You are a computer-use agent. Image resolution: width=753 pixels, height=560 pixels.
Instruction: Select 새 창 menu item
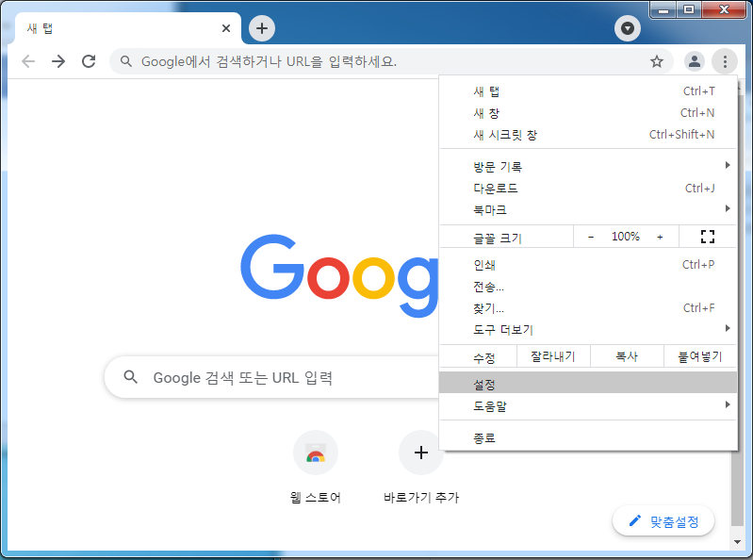(x=588, y=113)
